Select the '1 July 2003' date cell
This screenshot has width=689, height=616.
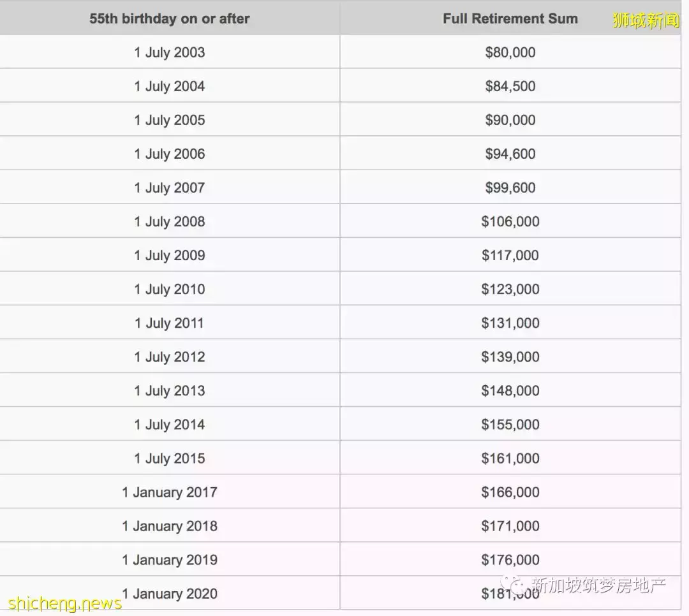pyautogui.click(x=170, y=52)
